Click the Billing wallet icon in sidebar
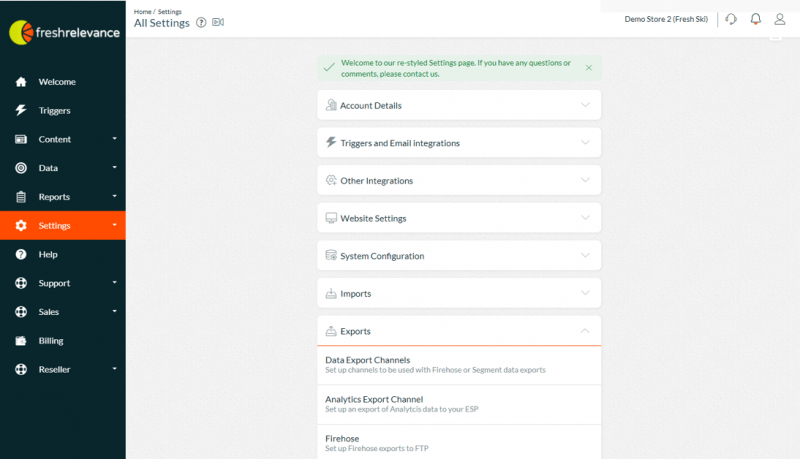The image size is (800, 459). [x=21, y=341]
